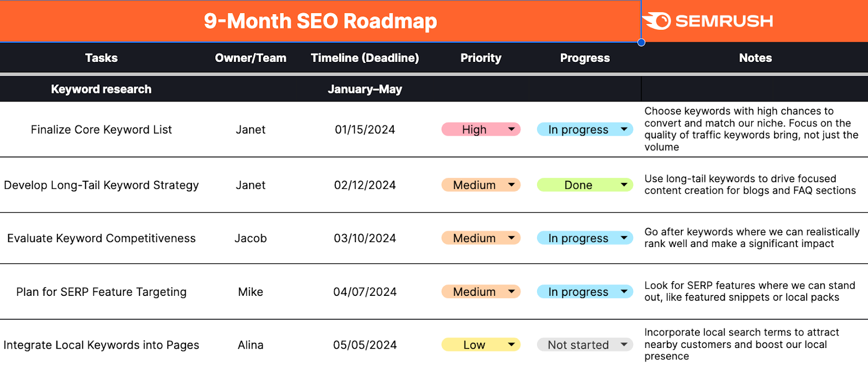Select the Keyword research section row

(x=101, y=89)
